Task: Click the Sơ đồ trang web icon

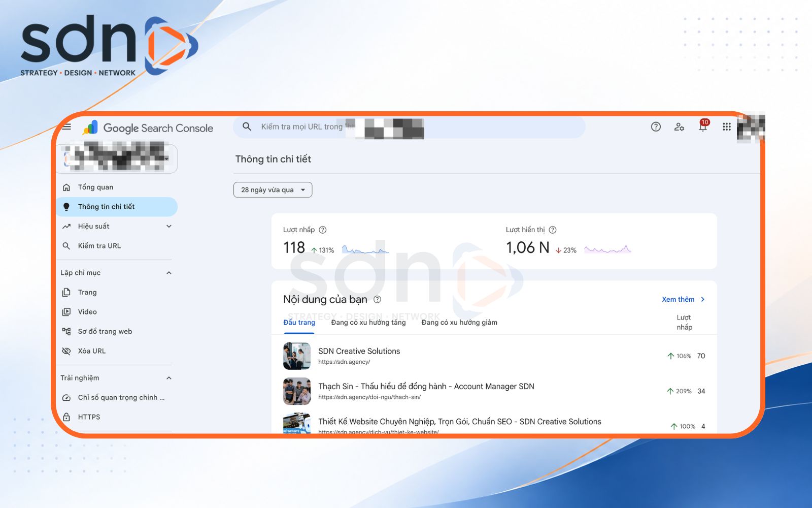Action: 66,332
